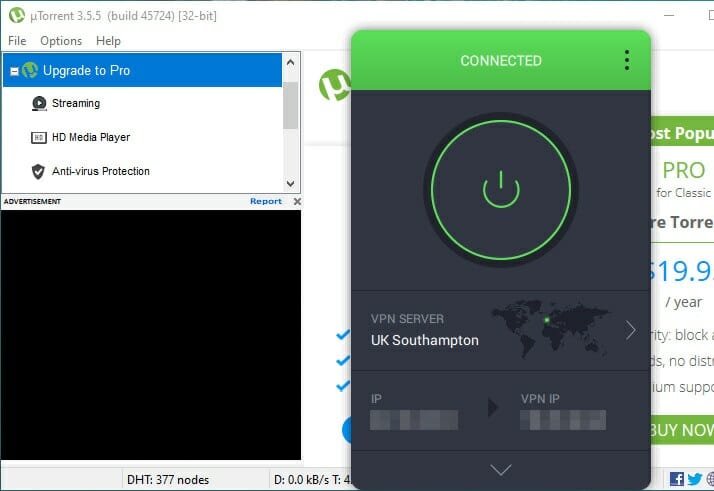Click the Streaming icon
Viewport: 714px width, 491px height.
pyautogui.click(x=39, y=103)
